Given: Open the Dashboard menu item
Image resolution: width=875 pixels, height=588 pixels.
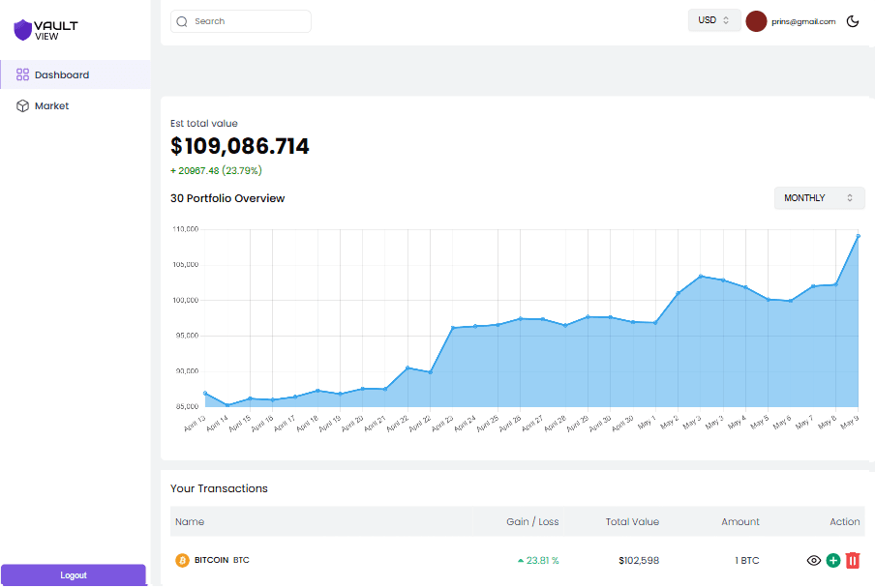Looking at the screenshot, I should (62, 74).
